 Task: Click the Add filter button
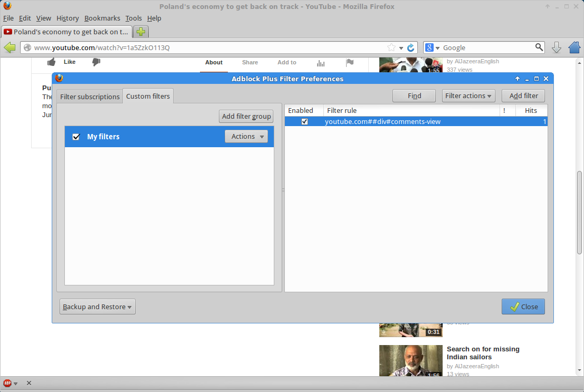click(523, 96)
